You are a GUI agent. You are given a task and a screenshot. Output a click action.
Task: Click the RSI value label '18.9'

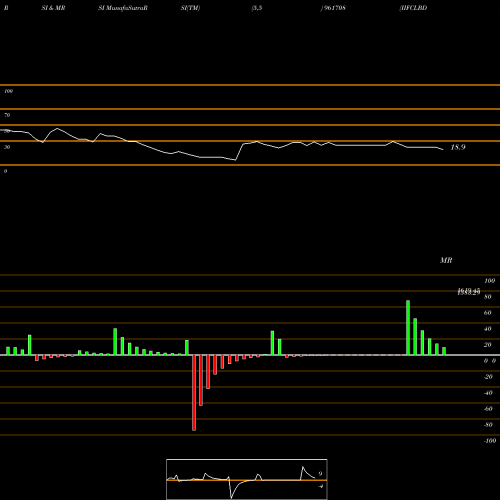pyautogui.click(x=458, y=147)
